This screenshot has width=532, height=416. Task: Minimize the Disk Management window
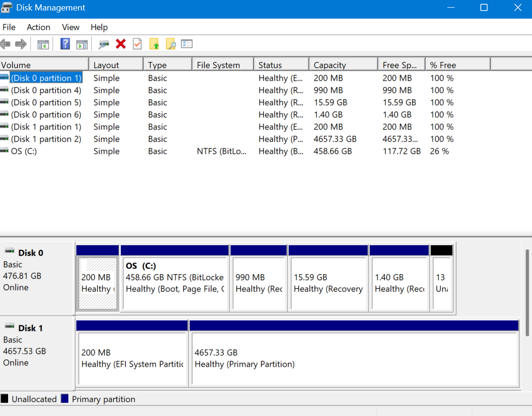(451, 8)
